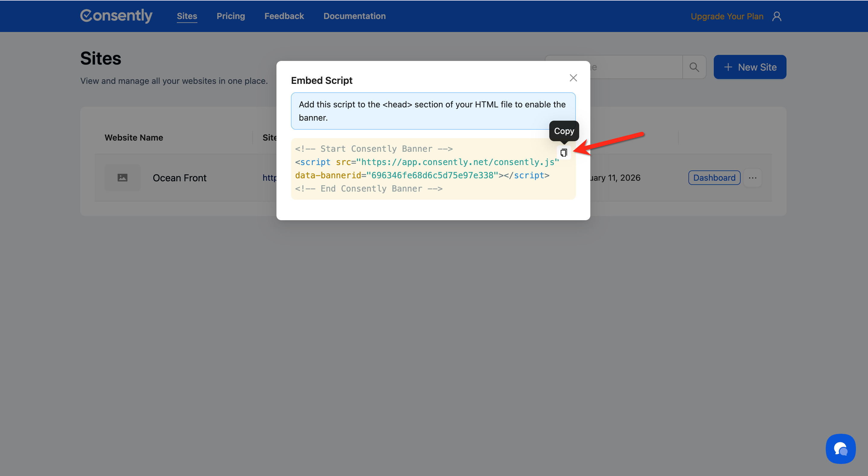Screen dimensions: 868x476
Task: Click the Ocean Front site name
Action: [x=179, y=178]
